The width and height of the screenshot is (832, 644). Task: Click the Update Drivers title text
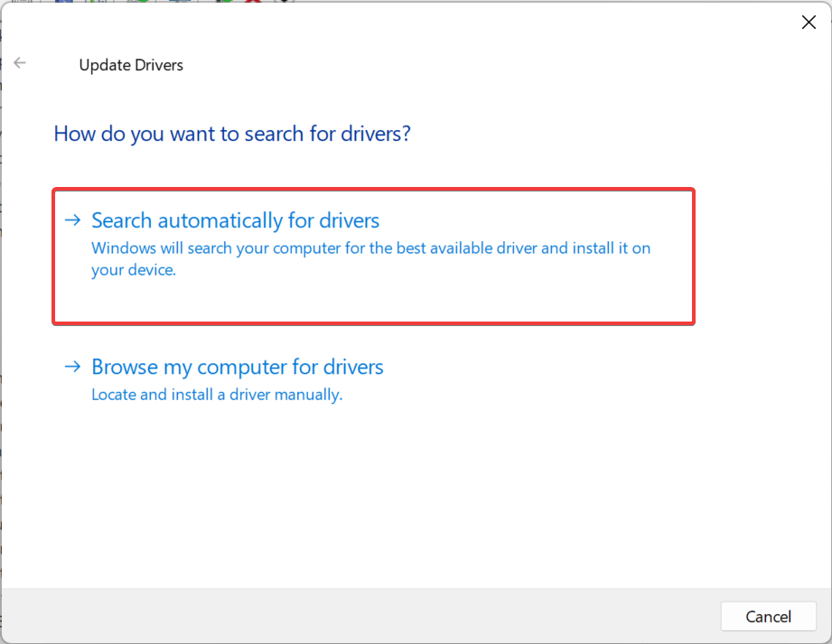130,65
